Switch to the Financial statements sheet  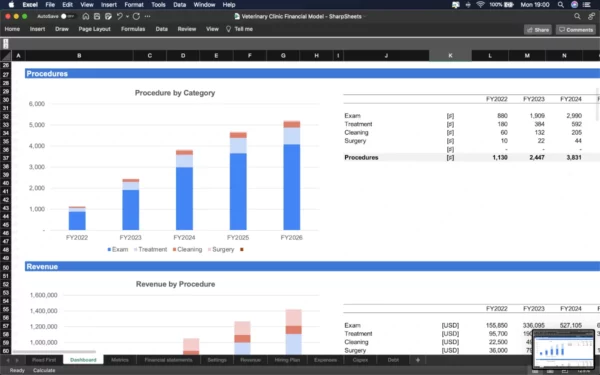click(168, 360)
